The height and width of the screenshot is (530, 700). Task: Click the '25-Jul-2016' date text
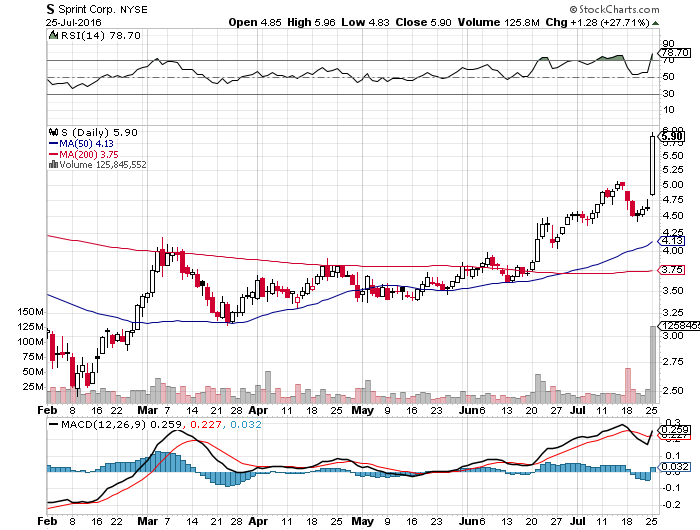(74, 22)
